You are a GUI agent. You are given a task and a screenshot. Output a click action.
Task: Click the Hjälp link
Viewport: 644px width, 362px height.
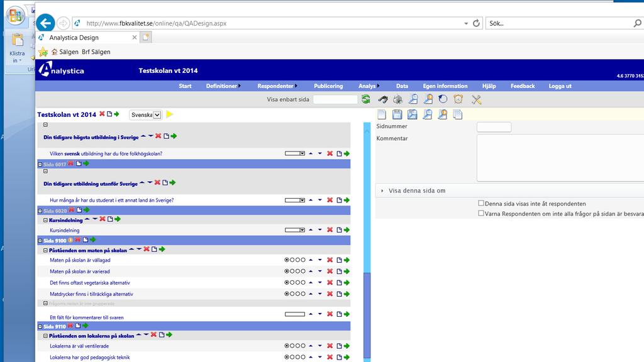pyautogui.click(x=489, y=85)
